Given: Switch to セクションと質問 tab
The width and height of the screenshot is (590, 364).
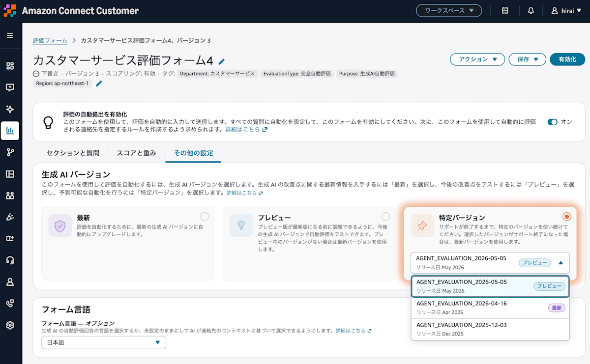Looking at the screenshot, I should [73, 153].
